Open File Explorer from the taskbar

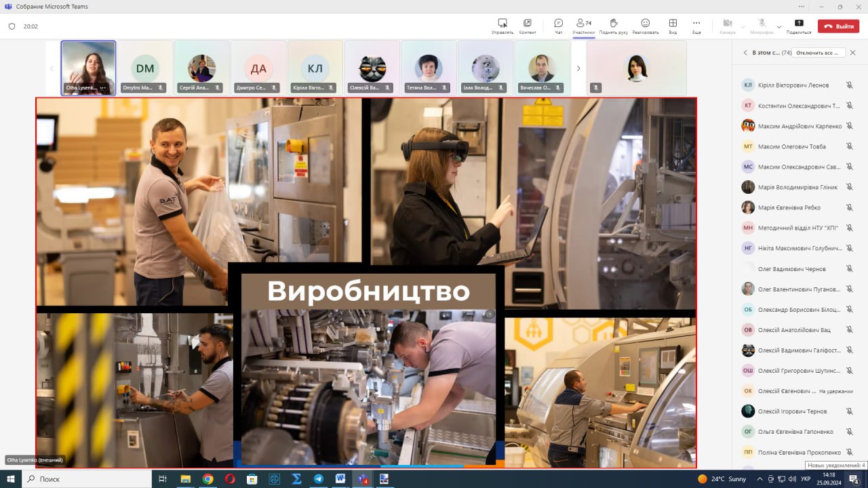[185, 479]
